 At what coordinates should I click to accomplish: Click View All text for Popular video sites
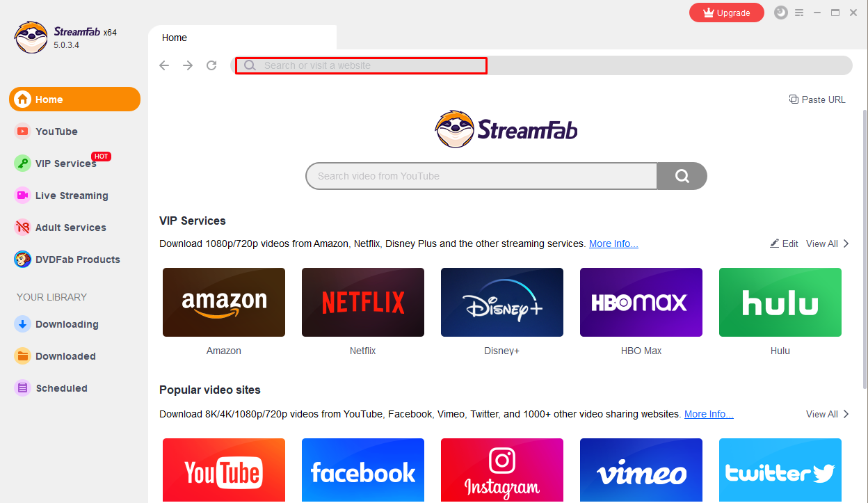[822, 414]
